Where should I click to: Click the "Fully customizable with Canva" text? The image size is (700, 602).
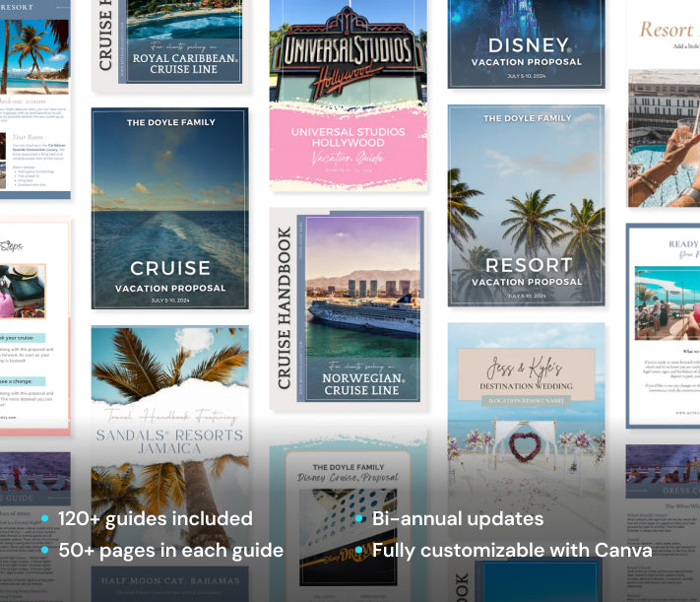[512, 550]
